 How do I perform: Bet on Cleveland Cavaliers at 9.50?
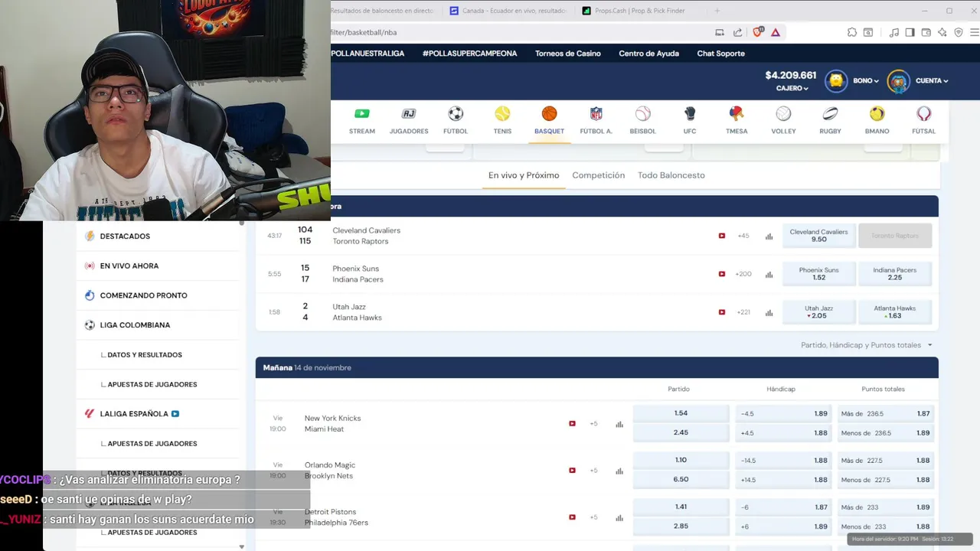(x=818, y=236)
